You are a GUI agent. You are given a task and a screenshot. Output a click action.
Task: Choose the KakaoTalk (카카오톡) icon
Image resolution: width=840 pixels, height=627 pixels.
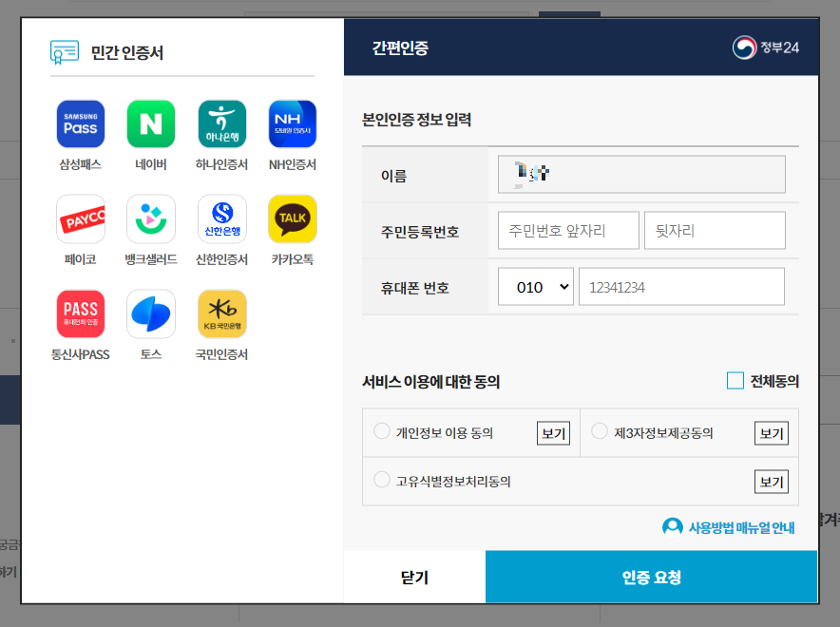293,218
